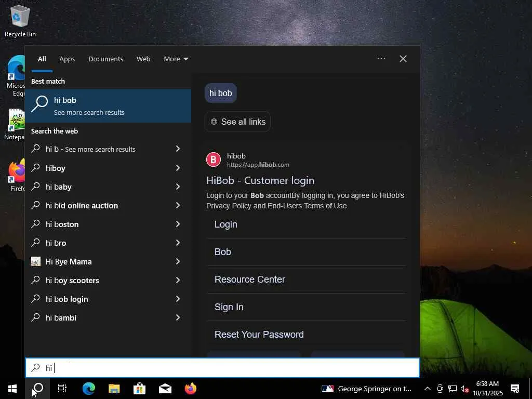
Task: Switch to the Apps search tab
Action: (67, 59)
